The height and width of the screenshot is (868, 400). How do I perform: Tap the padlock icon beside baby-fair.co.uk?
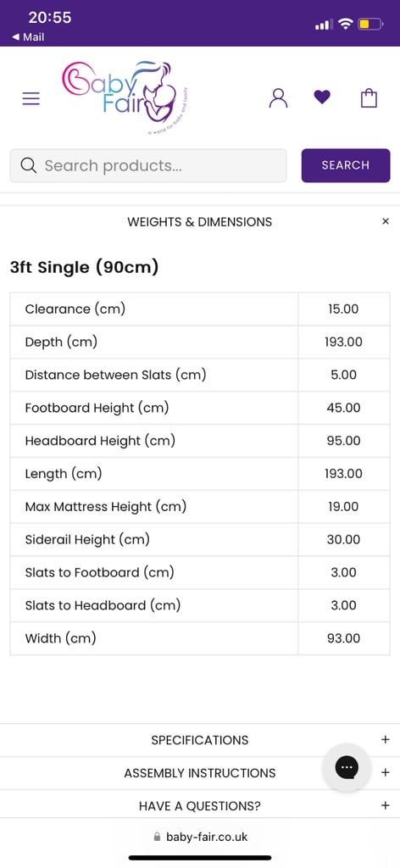[157, 837]
